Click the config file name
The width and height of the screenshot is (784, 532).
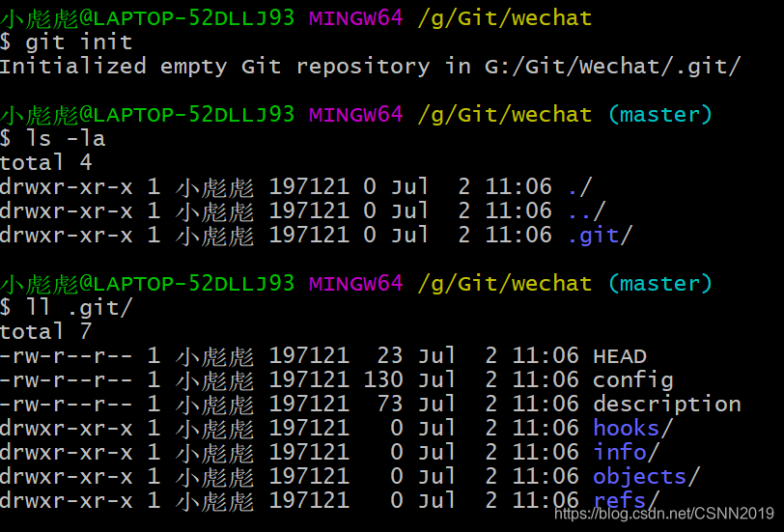click(633, 380)
